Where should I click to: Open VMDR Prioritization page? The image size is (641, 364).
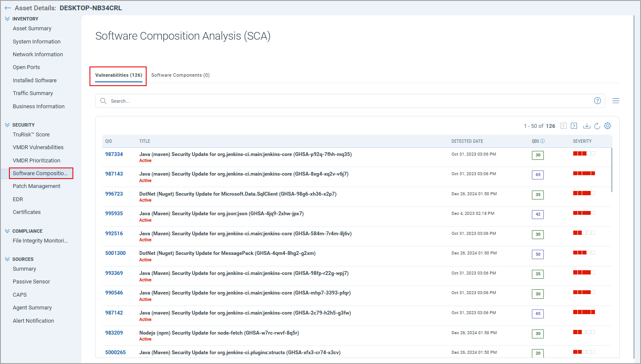[x=37, y=161]
